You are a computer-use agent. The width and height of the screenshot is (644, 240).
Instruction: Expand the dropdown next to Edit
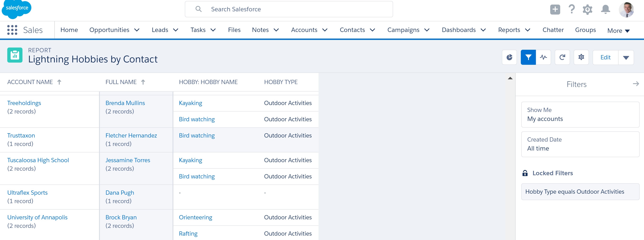coord(626,58)
